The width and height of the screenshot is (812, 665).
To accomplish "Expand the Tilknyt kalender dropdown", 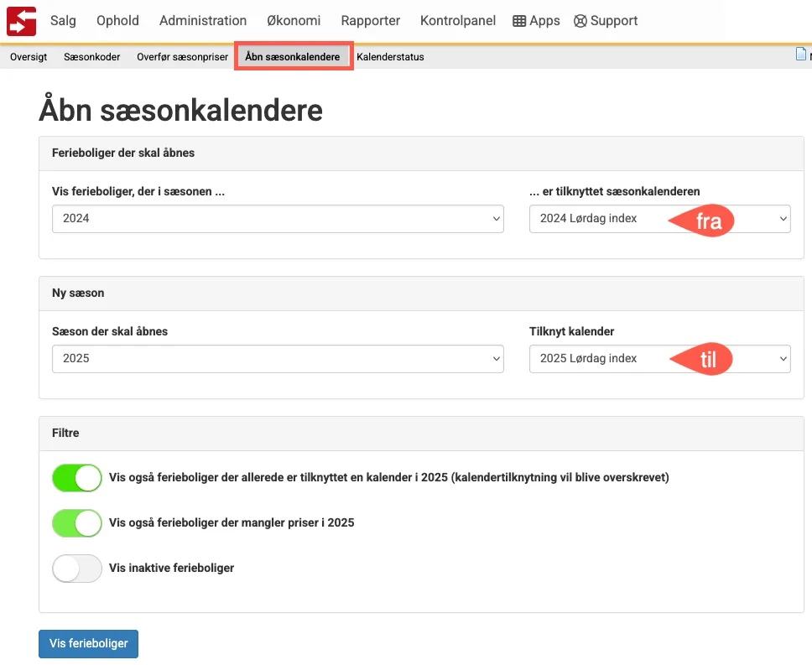I will pos(659,359).
